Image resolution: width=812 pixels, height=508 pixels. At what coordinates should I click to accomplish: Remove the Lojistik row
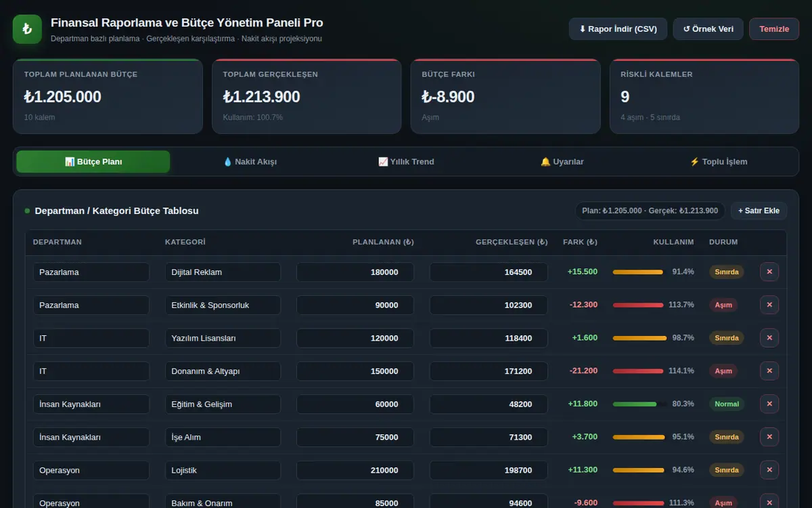click(769, 470)
